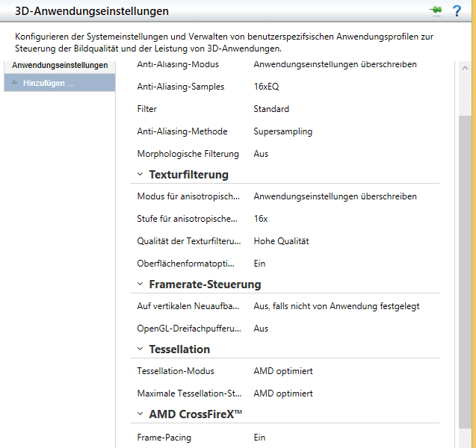Click the 3D-Anwendungseinstellungen page title

click(92, 11)
